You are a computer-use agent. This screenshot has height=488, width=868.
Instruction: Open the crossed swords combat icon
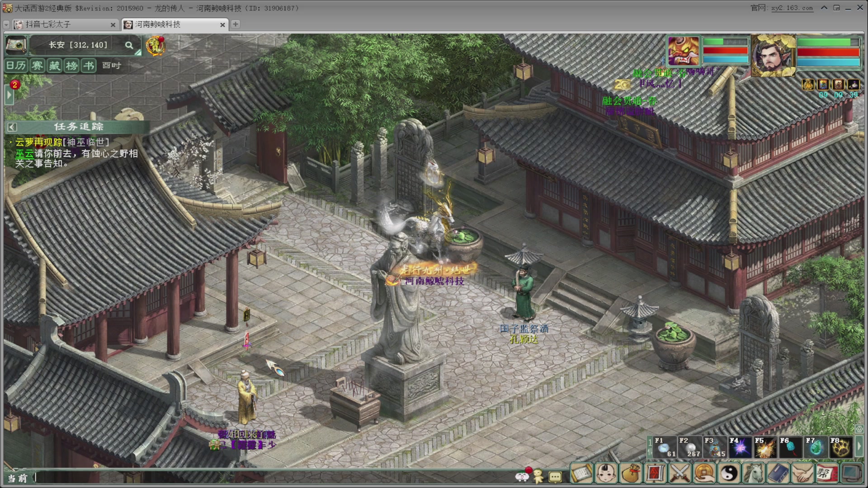click(679, 474)
